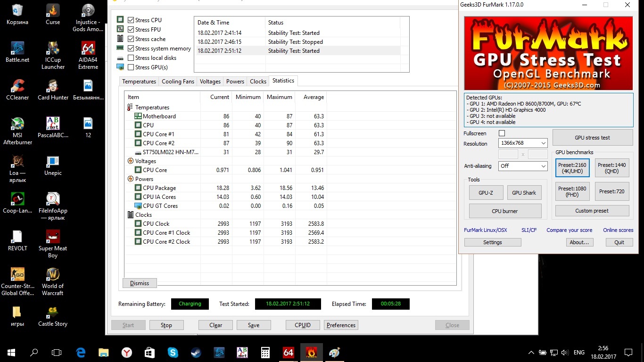The image size is (644, 362).
Task: Open Preferences in stability test
Action: pyautogui.click(x=341, y=325)
